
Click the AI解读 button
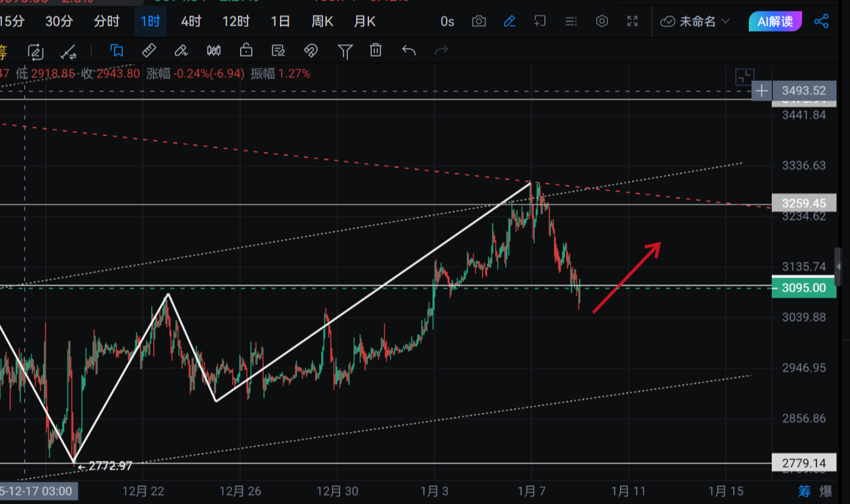pos(775,22)
